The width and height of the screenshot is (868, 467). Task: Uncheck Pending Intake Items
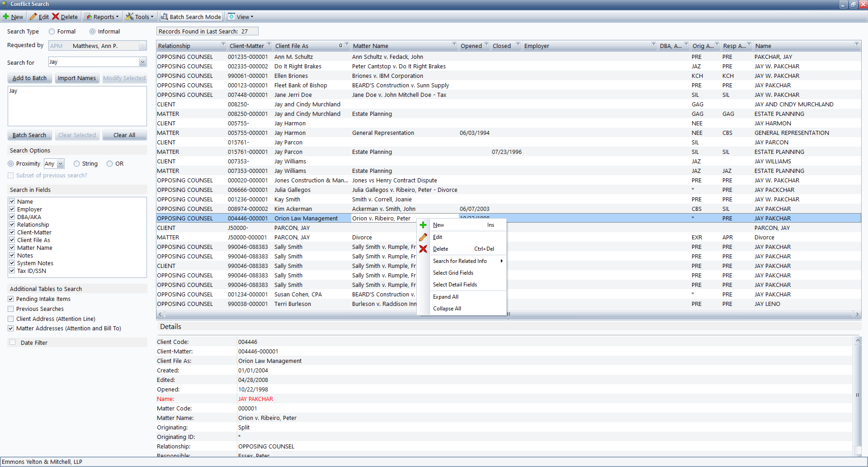(11, 299)
